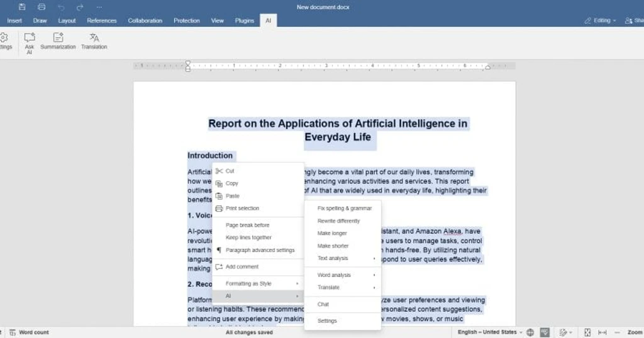Viewport: 644px width, 338px height.
Task: Click the Save icon in title bar
Action: point(22,7)
